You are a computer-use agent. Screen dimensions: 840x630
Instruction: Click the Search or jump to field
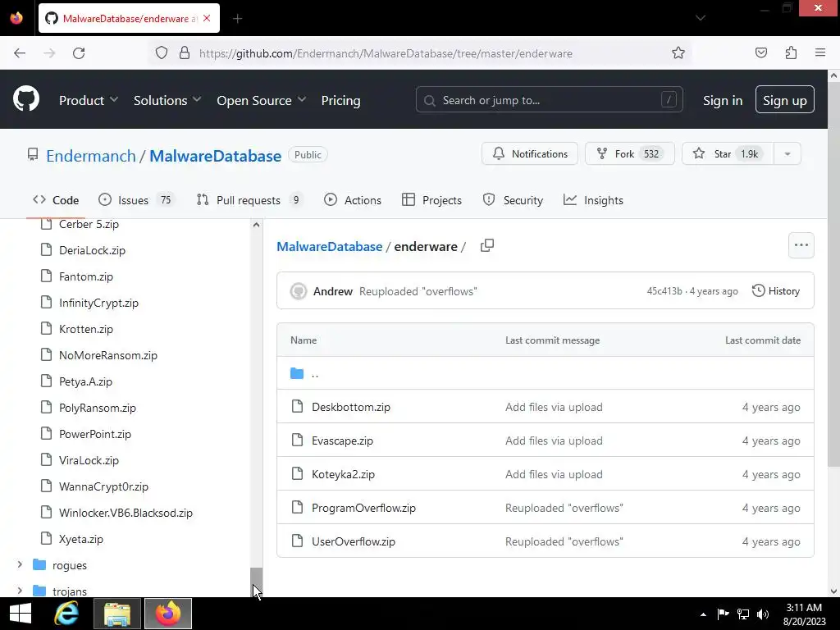pos(549,99)
